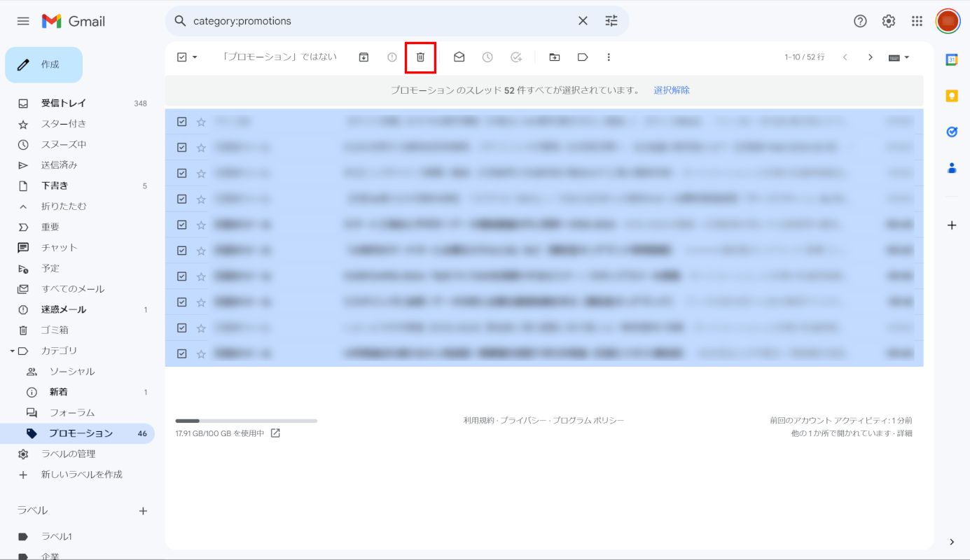Click the report spam icon
The width and height of the screenshot is (970, 560).
coord(392,57)
